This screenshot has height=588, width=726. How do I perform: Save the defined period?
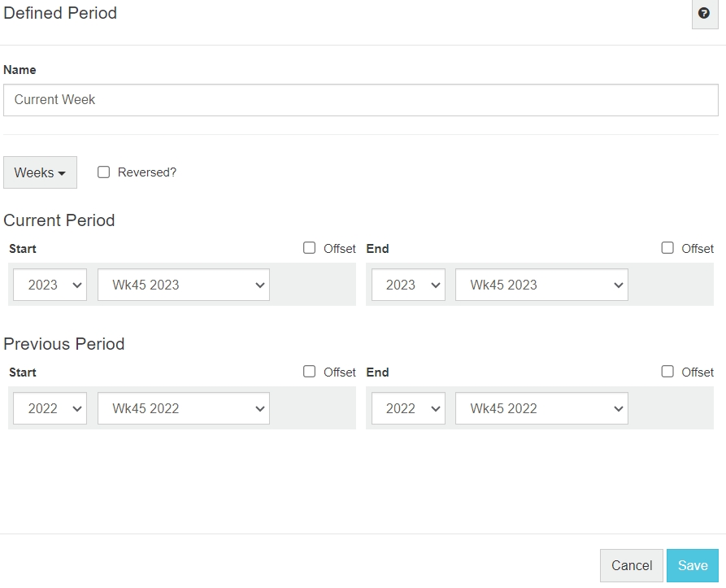(693, 565)
